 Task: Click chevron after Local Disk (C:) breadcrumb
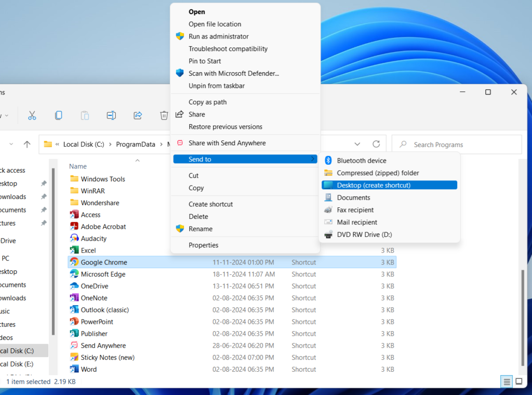tap(110, 144)
